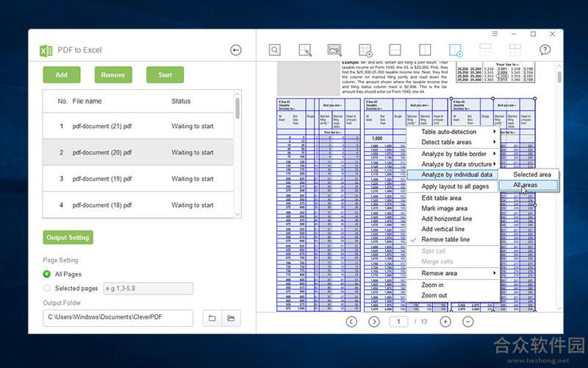This screenshot has height=368, width=588.
Task: Open the Output Setting button
Action: pyautogui.click(x=68, y=237)
